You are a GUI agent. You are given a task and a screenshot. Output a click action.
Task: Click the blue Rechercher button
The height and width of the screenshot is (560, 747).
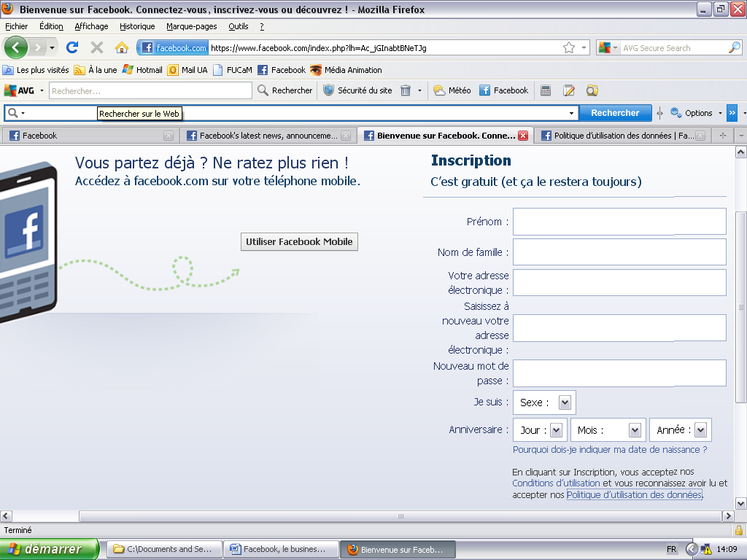615,113
